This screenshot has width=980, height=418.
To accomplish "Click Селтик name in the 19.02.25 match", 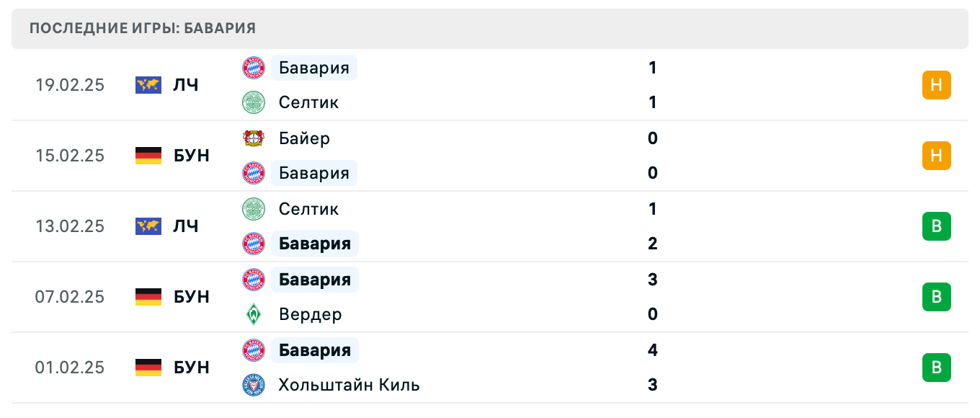I will (x=308, y=102).
